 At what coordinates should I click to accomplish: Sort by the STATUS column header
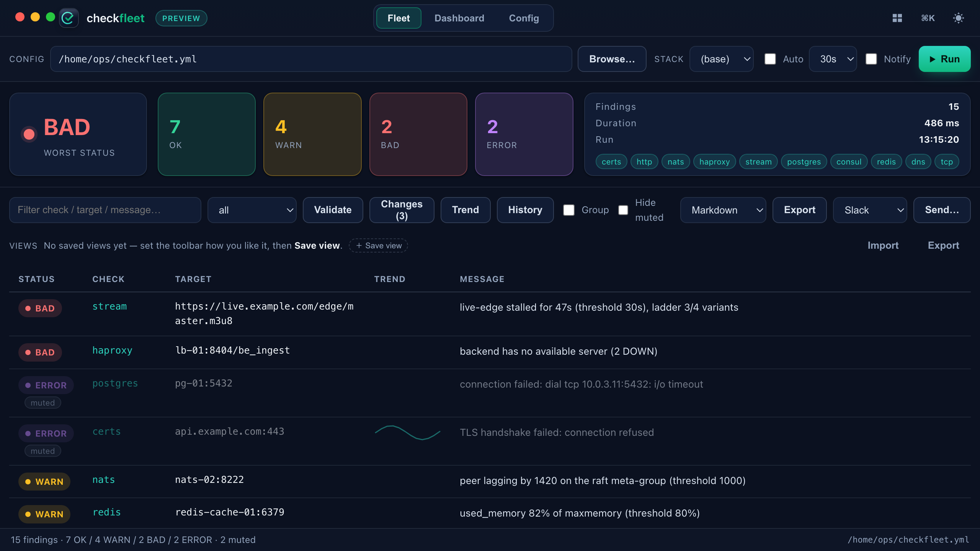[x=36, y=279]
